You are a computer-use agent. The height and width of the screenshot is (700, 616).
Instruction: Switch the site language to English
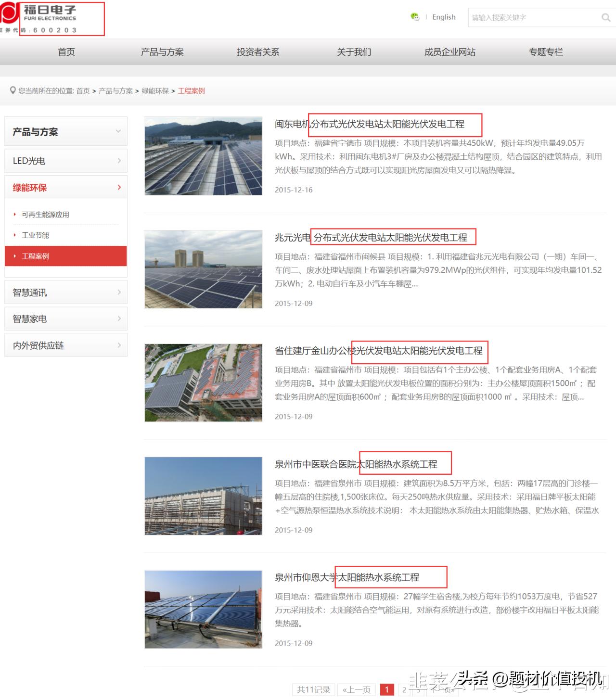tap(443, 16)
